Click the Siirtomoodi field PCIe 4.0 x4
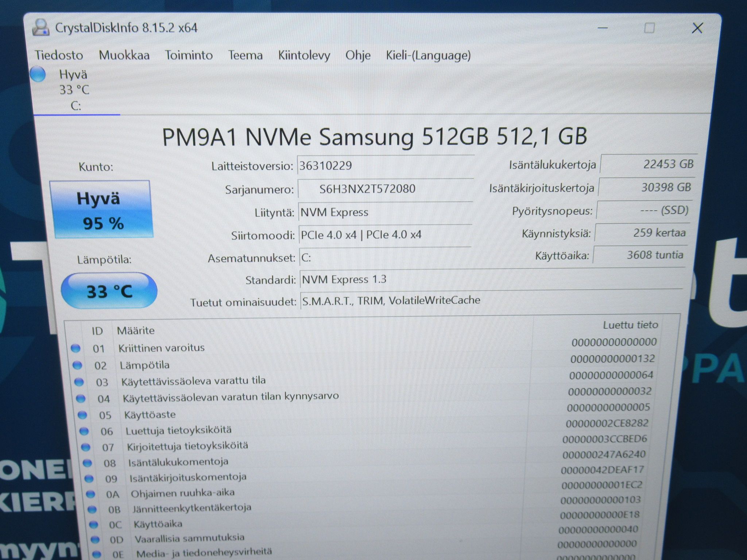The height and width of the screenshot is (560, 747). point(386,235)
